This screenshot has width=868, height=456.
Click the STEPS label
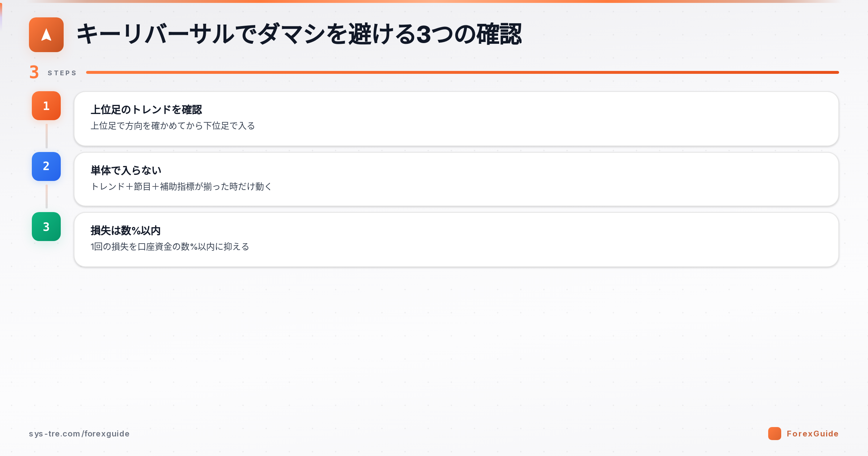pos(62,73)
